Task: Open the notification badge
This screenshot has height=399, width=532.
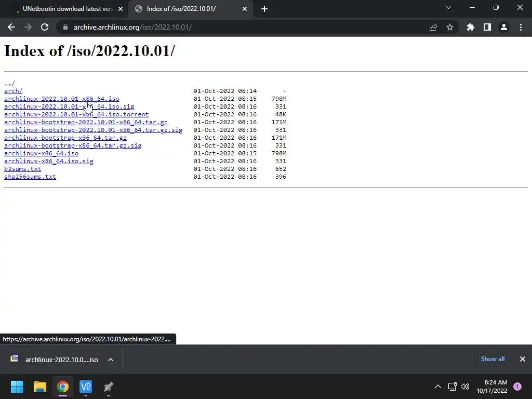Action: (x=517, y=387)
